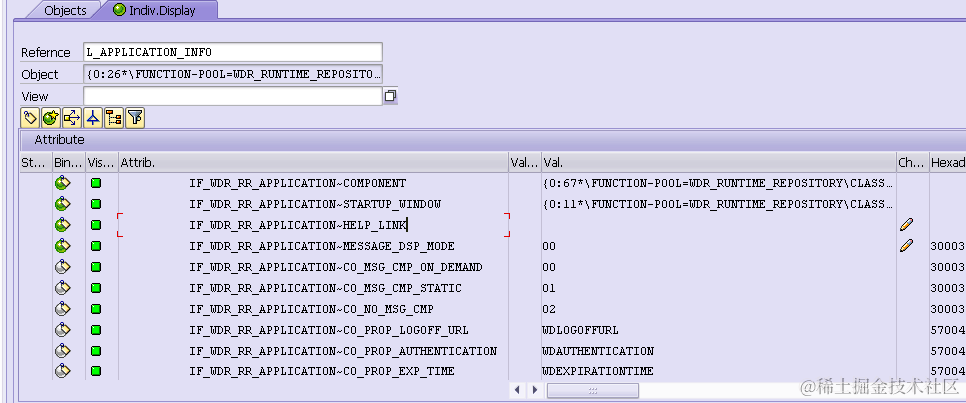Click green visibility square of MESSAGE_DSP_MODE row

click(x=95, y=246)
